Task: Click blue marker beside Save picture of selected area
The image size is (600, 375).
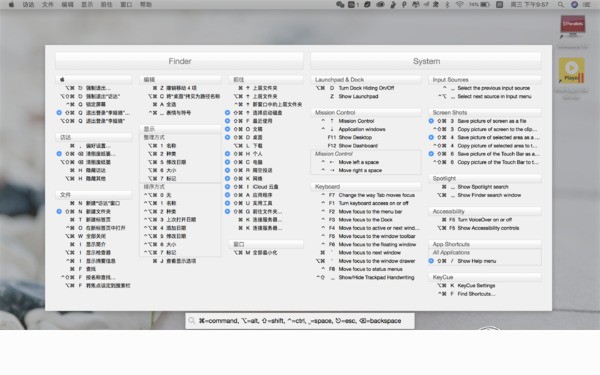Action: point(431,137)
